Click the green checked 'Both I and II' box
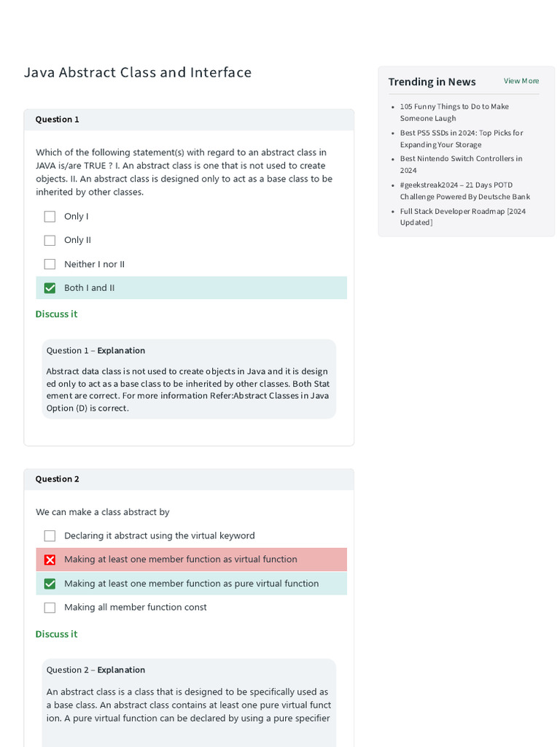 pyautogui.click(x=50, y=288)
